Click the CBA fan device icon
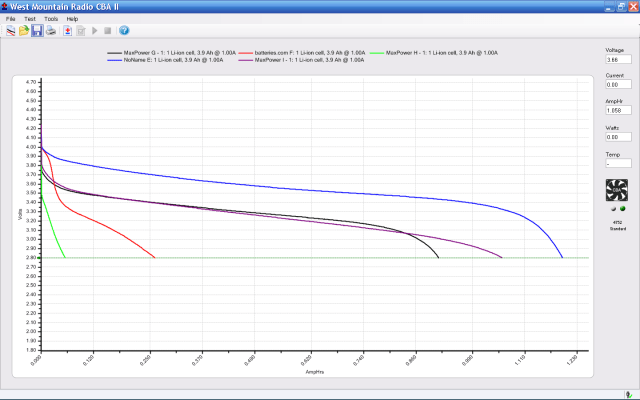The width and height of the screenshot is (640, 400). point(617,191)
